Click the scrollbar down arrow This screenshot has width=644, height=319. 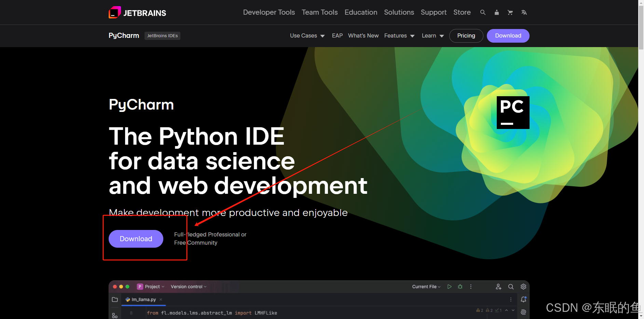(641, 316)
